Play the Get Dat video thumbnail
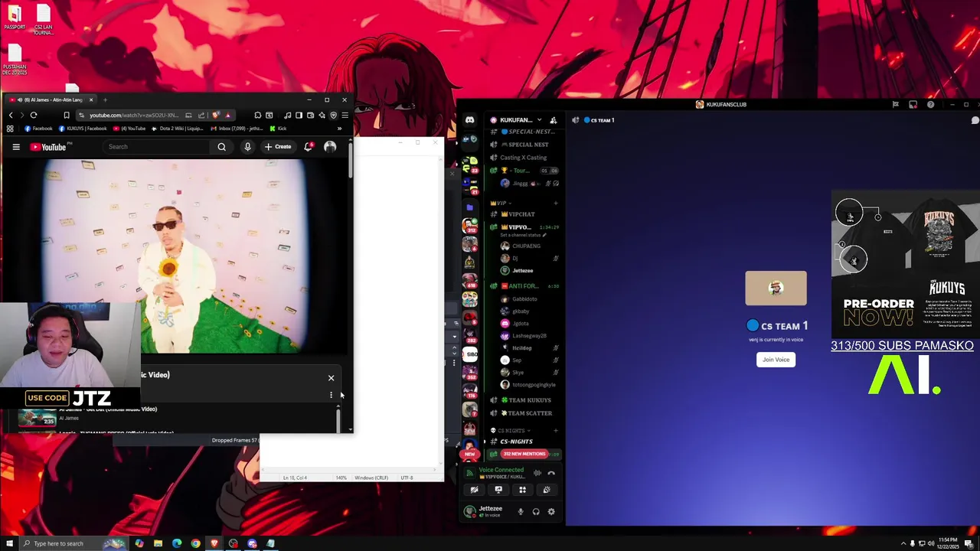The height and width of the screenshot is (551, 980). pyautogui.click(x=37, y=418)
